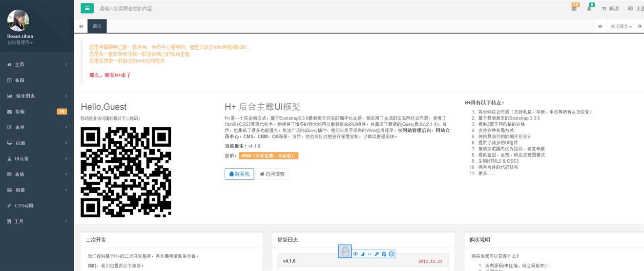Open the 相册 sidebar menu
The height and width of the screenshot is (271, 644).
[37, 190]
